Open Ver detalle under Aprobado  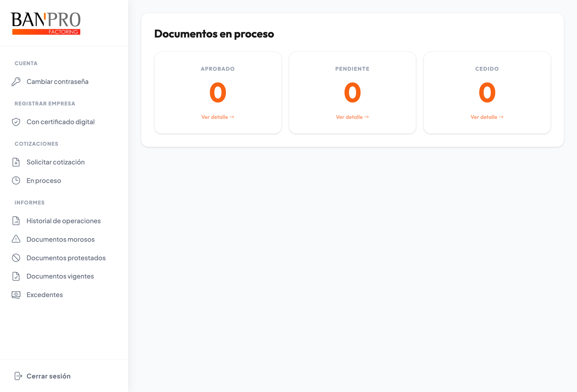[x=218, y=117]
